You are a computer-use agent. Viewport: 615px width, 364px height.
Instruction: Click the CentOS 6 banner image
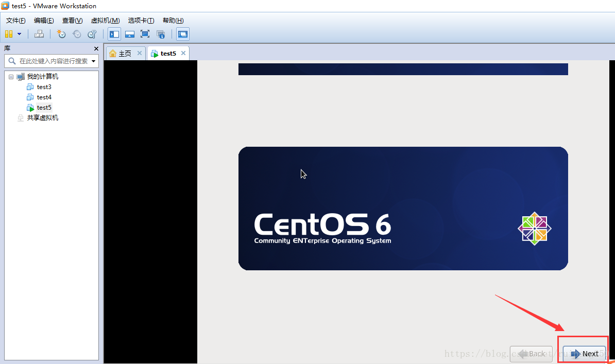coord(403,209)
